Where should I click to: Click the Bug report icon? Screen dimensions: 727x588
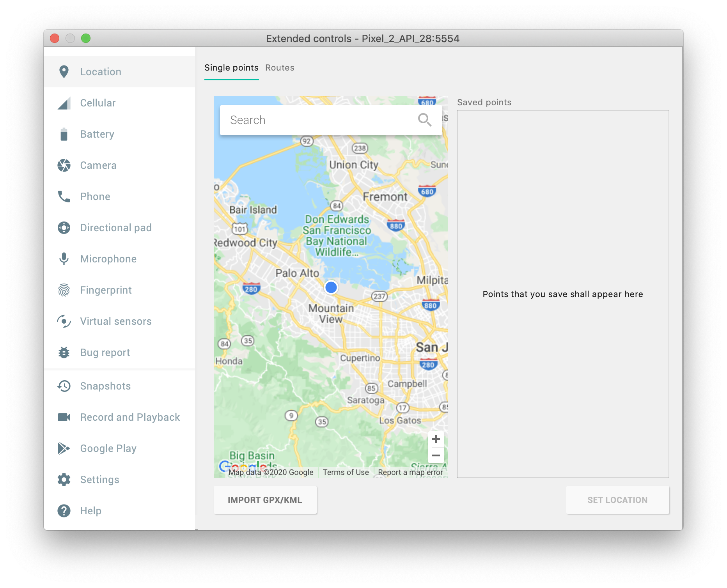[x=64, y=352]
